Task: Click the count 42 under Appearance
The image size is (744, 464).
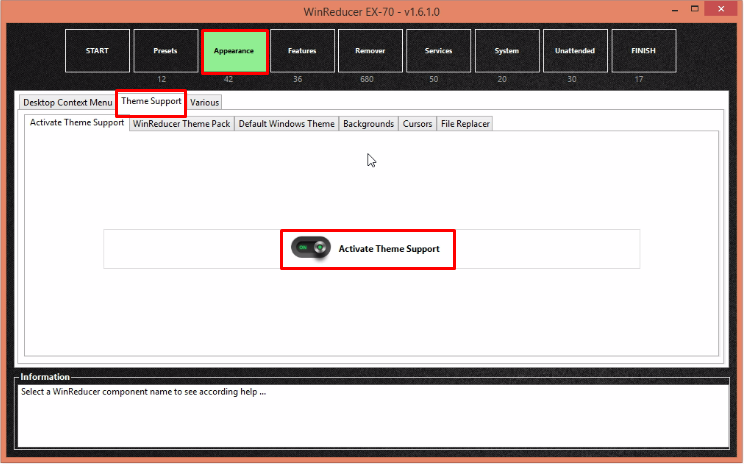Action: pyautogui.click(x=228, y=79)
